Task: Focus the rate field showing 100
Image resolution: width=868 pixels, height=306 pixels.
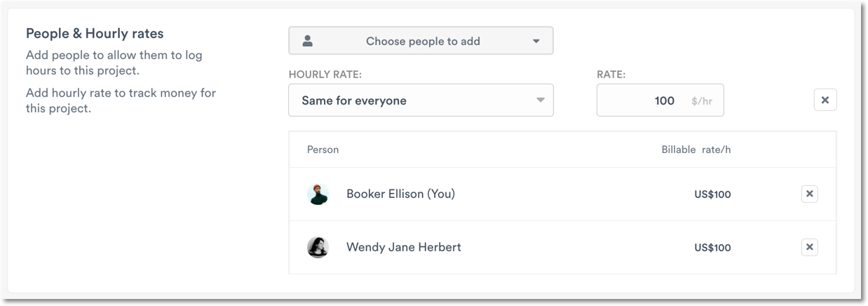Action: [x=645, y=100]
